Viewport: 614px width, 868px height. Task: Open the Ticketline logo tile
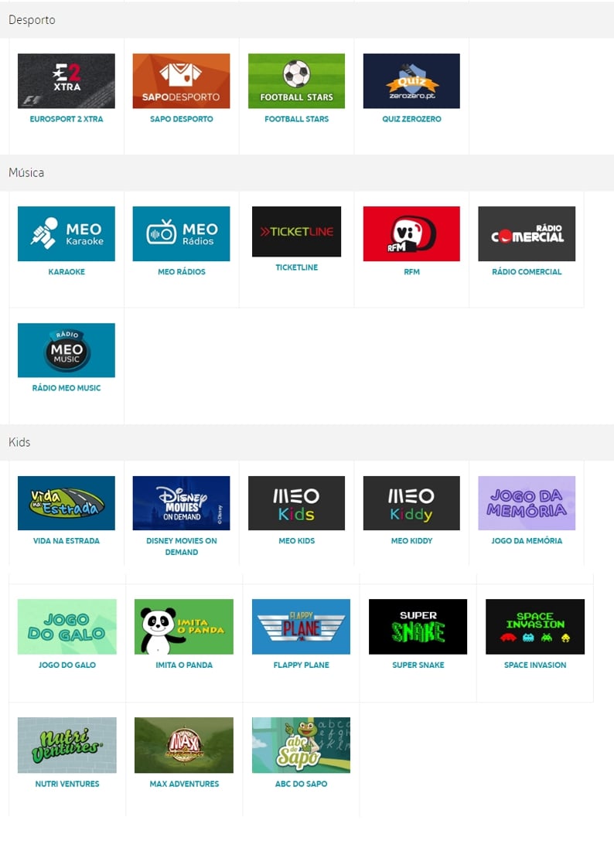tap(296, 231)
